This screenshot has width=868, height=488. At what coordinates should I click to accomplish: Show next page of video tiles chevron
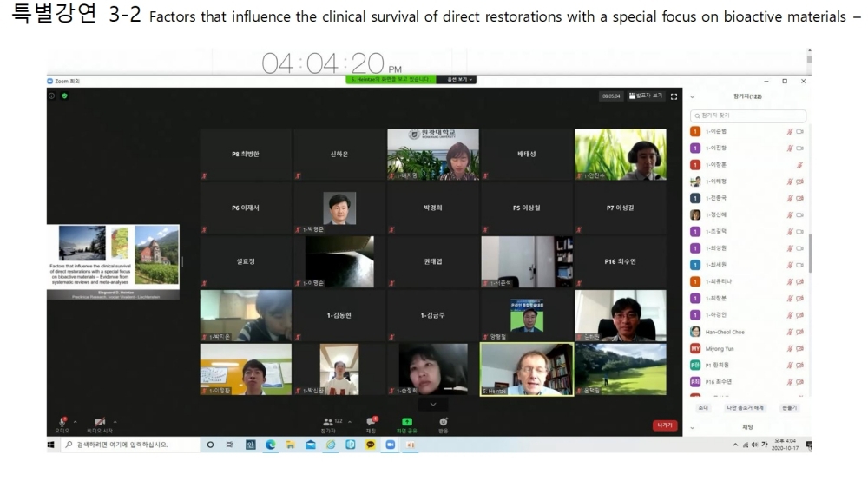tap(432, 404)
